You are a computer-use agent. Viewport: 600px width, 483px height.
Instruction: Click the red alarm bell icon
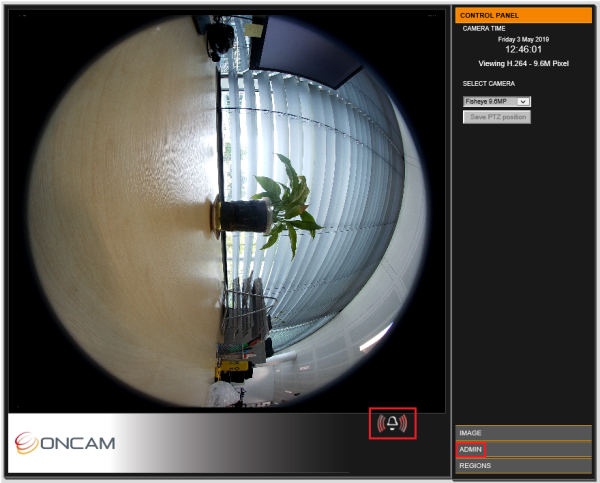point(392,423)
